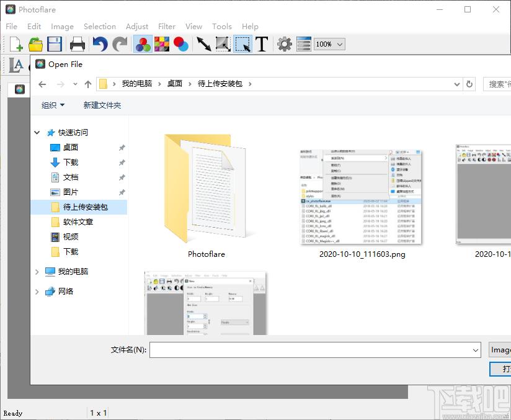Unpin 桌面 from quick access
511x420 pixels.
[x=122, y=148]
